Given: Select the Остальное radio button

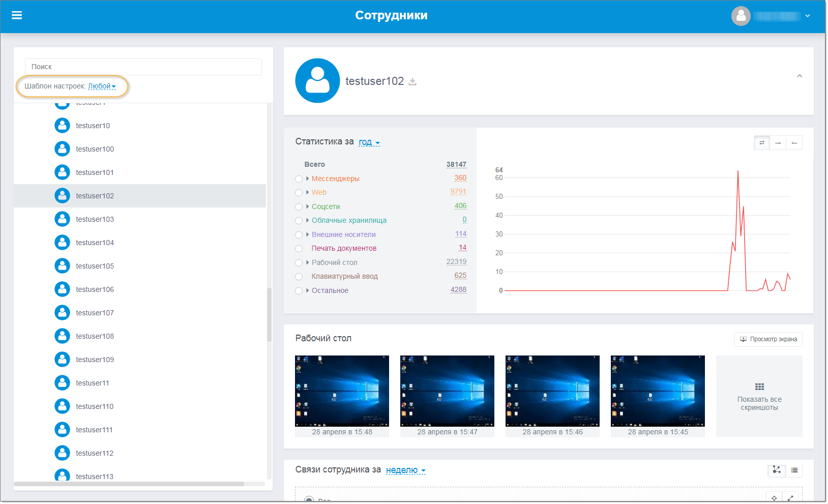Looking at the screenshot, I should coord(299,291).
